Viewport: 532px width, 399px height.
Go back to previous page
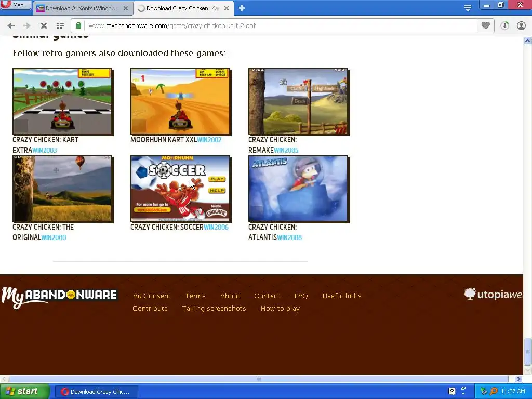[x=11, y=26]
